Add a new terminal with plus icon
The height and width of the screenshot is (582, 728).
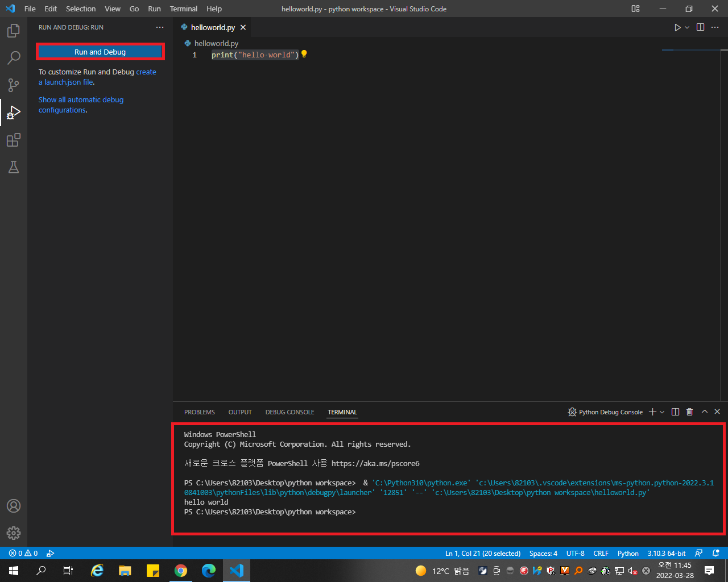[652, 412]
